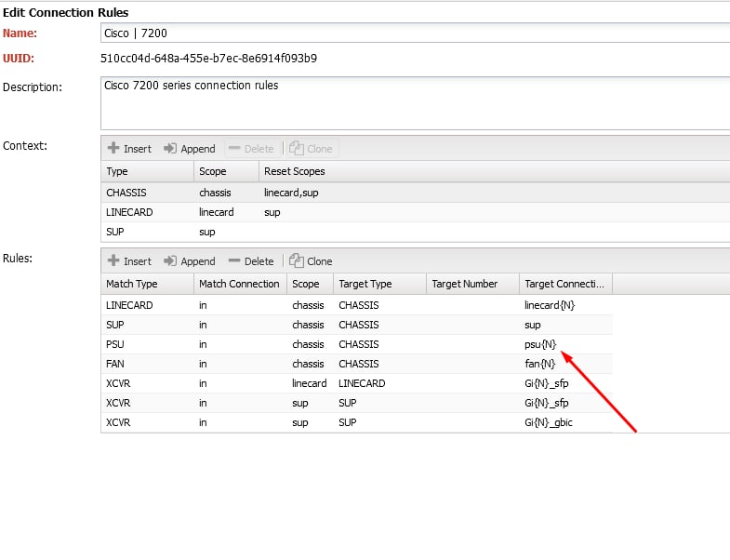Click the Target Connection column header
The height and width of the screenshot is (560, 730).
pyautogui.click(x=566, y=284)
